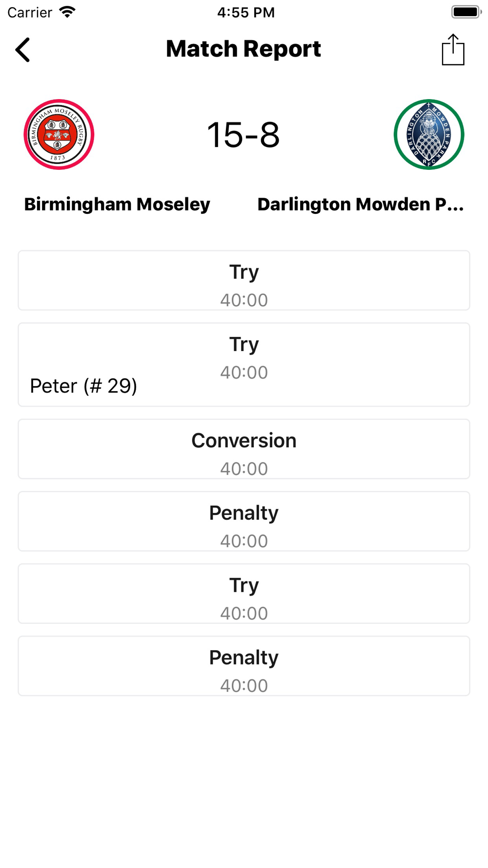Tap the 15-8 match score
The image size is (488, 868).
click(x=244, y=135)
